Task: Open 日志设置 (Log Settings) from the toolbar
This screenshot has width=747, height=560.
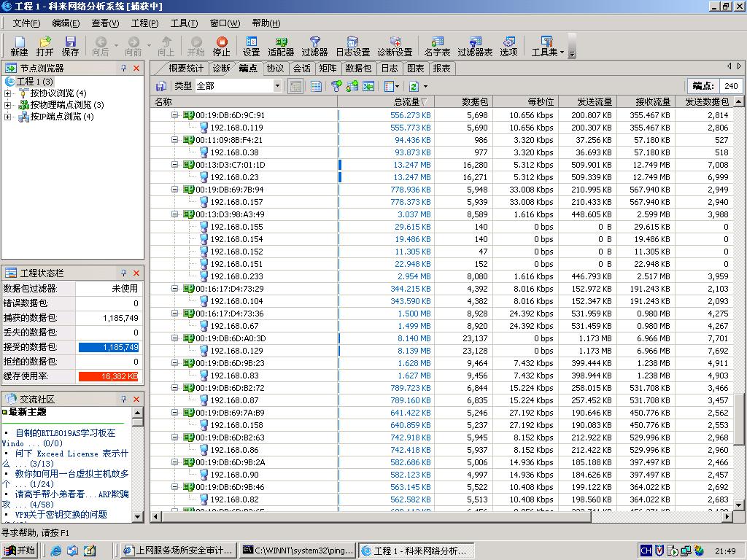Action: click(x=352, y=46)
